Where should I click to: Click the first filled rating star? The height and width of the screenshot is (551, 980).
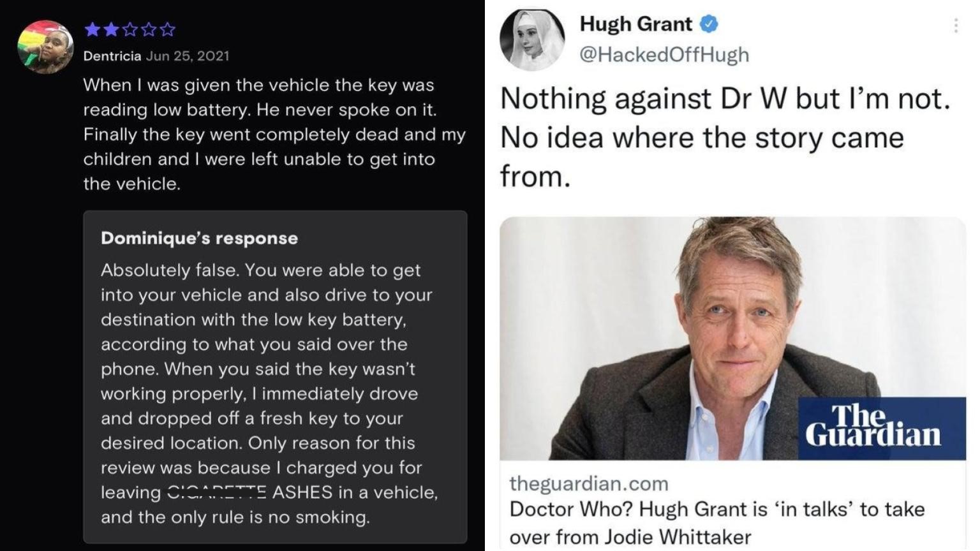point(92,29)
